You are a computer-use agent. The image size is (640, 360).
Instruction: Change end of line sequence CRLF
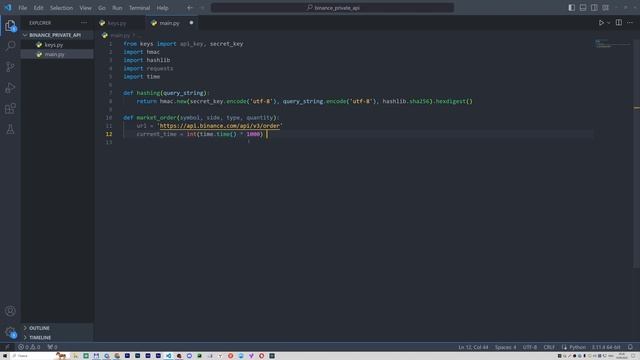549,347
